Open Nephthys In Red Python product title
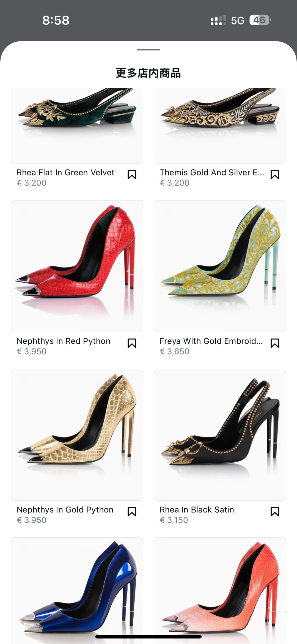 click(64, 341)
